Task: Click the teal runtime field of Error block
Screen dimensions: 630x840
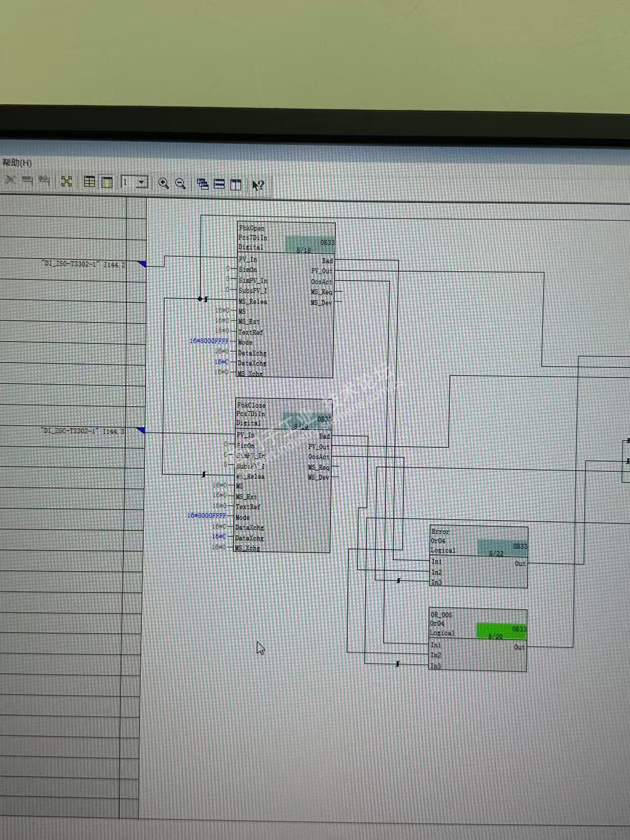Action: coord(503,548)
